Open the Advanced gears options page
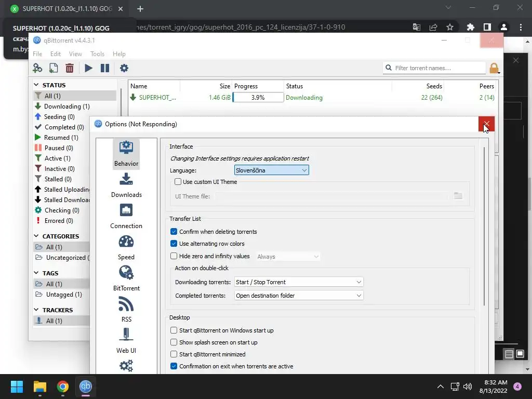The width and height of the screenshot is (532, 399). (x=126, y=366)
